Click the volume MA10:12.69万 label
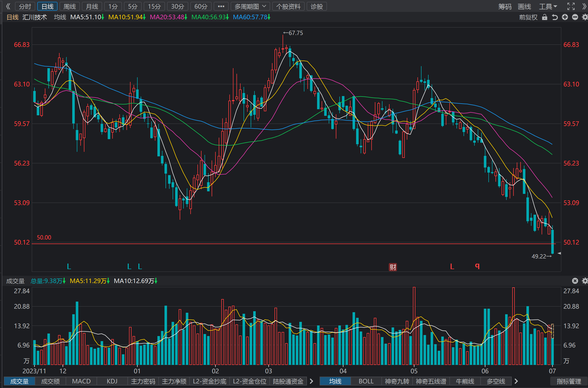 (136, 281)
